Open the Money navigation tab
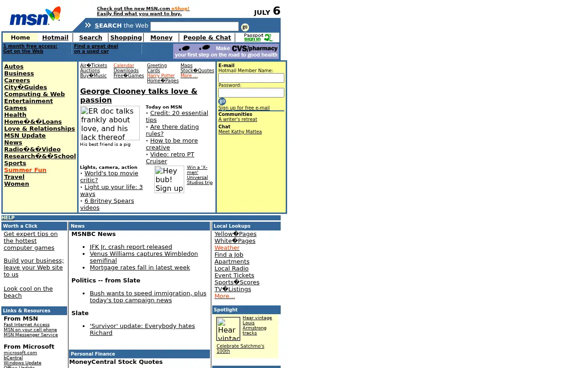This screenshot has width=588, height=368. pos(161,38)
